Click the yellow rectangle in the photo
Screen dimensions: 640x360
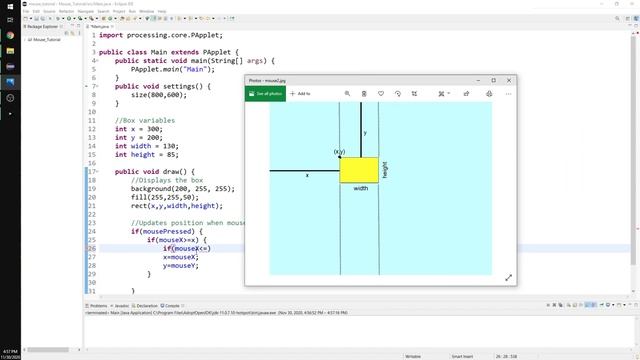(x=359, y=170)
